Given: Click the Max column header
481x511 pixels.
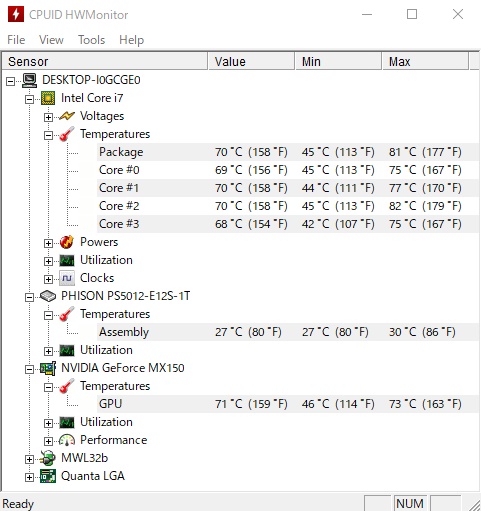Looking at the screenshot, I should point(425,62).
